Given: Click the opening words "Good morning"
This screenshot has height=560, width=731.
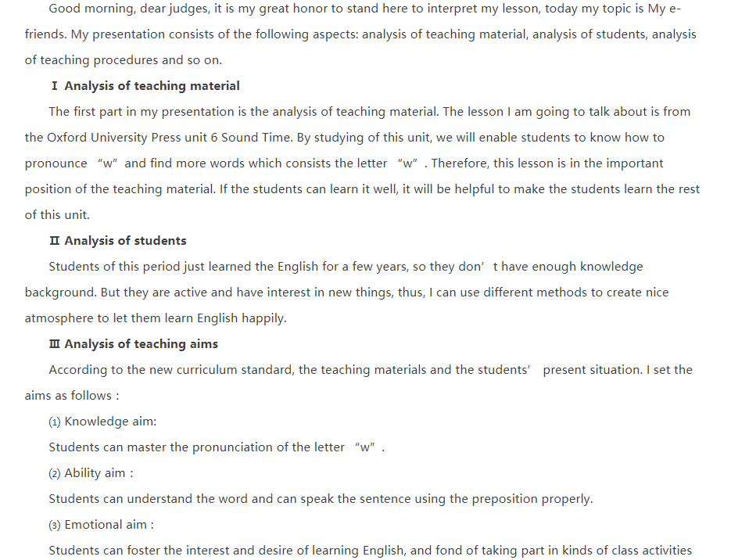Looking at the screenshot, I should pyautogui.click(x=88, y=9).
